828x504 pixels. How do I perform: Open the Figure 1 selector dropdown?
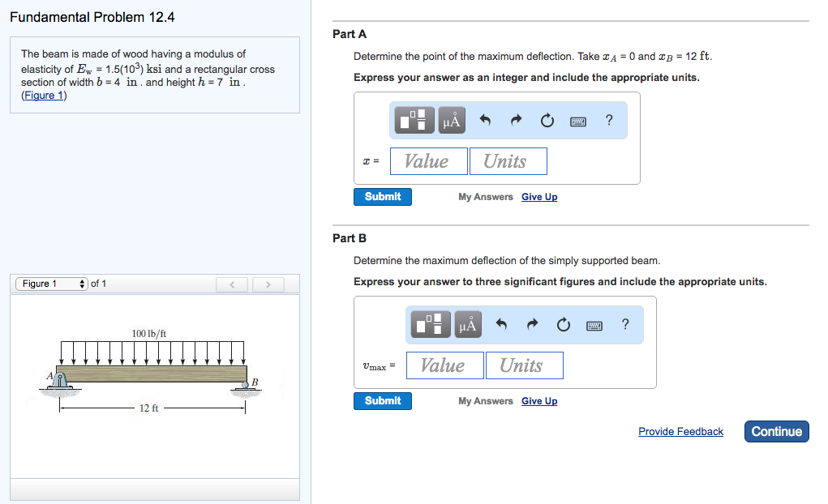tap(51, 284)
